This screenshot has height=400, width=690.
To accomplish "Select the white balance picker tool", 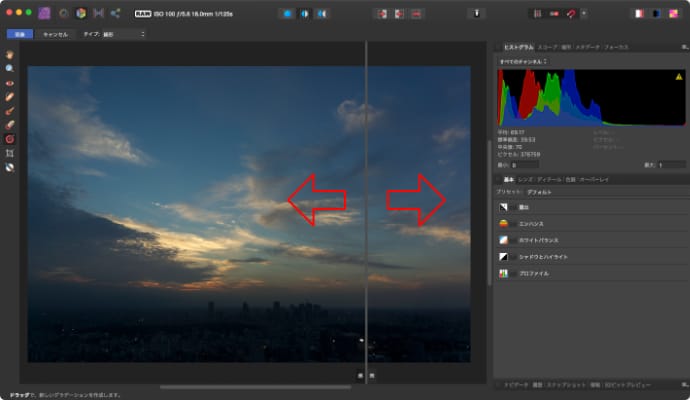I will click(x=10, y=167).
